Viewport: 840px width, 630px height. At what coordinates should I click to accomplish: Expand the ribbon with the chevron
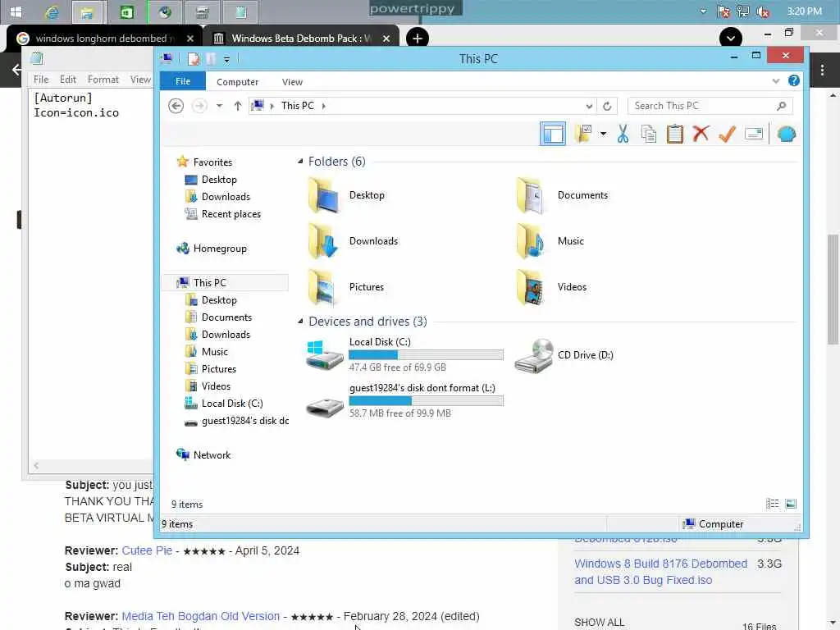[x=775, y=81]
